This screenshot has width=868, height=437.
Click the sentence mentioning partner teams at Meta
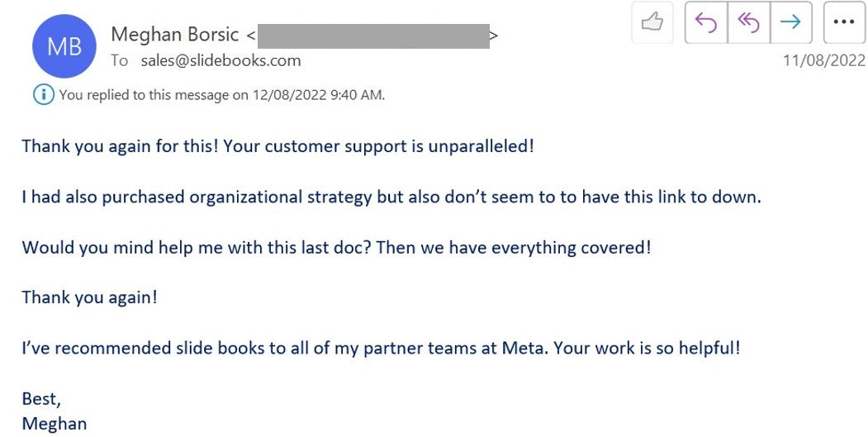point(381,348)
